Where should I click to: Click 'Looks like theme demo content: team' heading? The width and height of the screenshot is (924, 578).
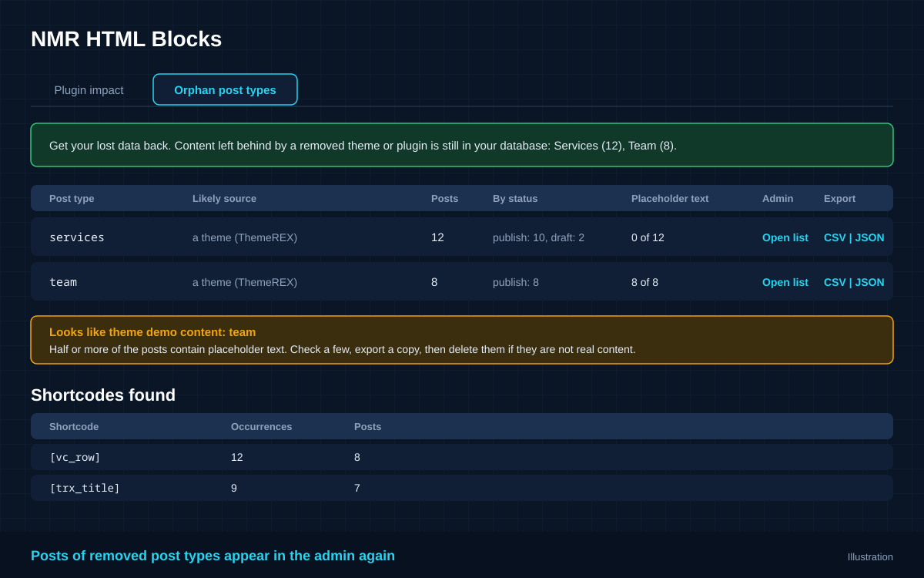point(152,332)
